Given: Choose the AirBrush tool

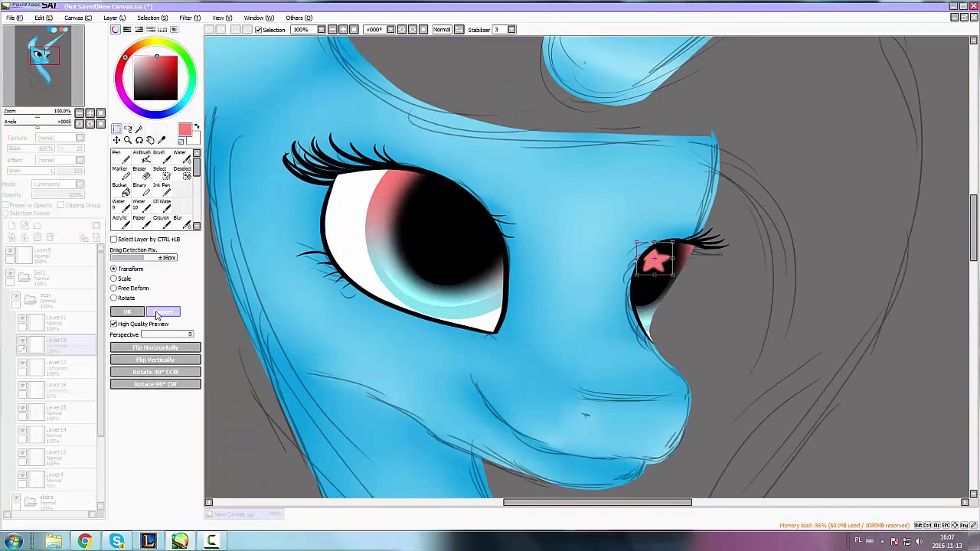Looking at the screenshot, I should tap(142, 158).
